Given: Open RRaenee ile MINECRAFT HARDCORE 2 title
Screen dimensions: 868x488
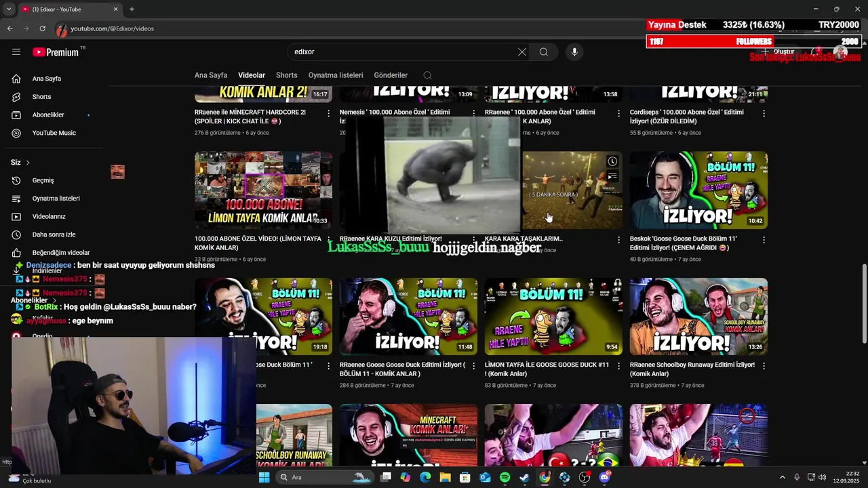Looking at the screenshot, I should point(250,117).
